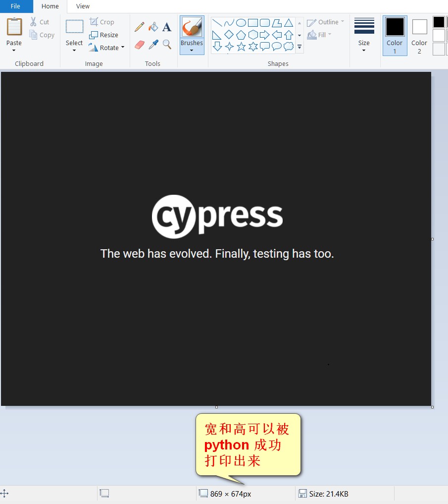Cut the selection
The width and height of the screenshot is (448, 504).
click(x=40, y=22)
